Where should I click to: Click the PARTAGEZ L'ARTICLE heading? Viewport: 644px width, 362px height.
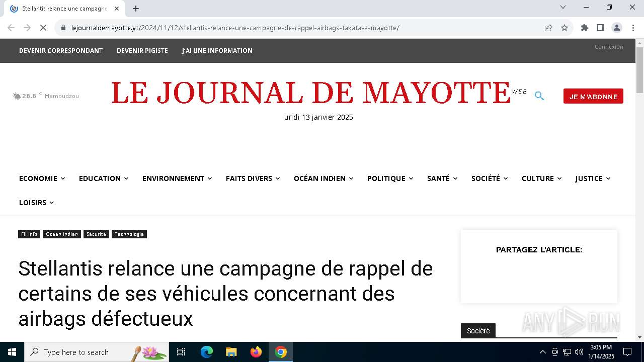click(x=539, y=250)
